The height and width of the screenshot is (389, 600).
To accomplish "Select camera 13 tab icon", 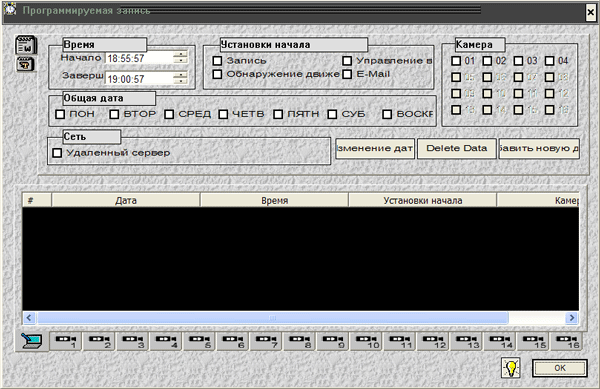I will click(466, 341).
